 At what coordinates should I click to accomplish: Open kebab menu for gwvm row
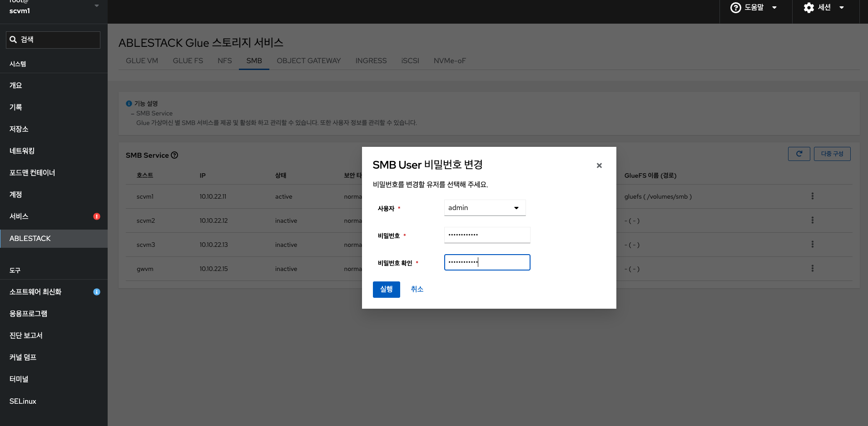[812, 269]
